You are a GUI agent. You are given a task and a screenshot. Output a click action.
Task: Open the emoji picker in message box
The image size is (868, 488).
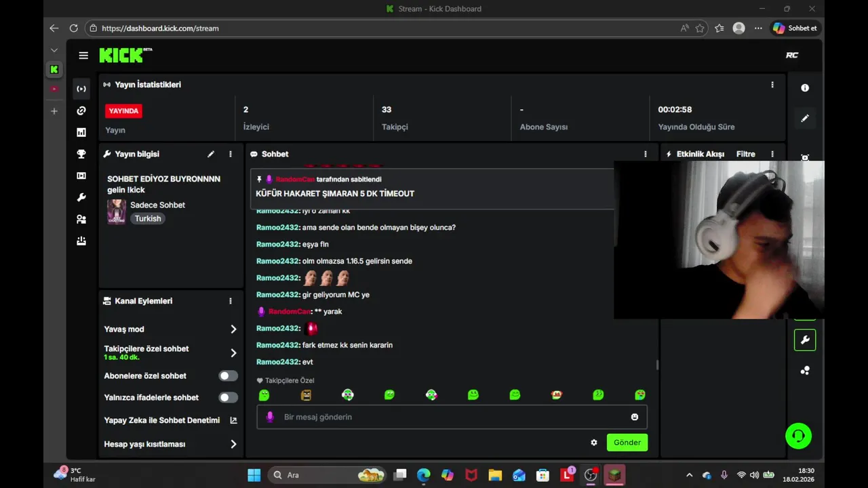tap(635, 417)
